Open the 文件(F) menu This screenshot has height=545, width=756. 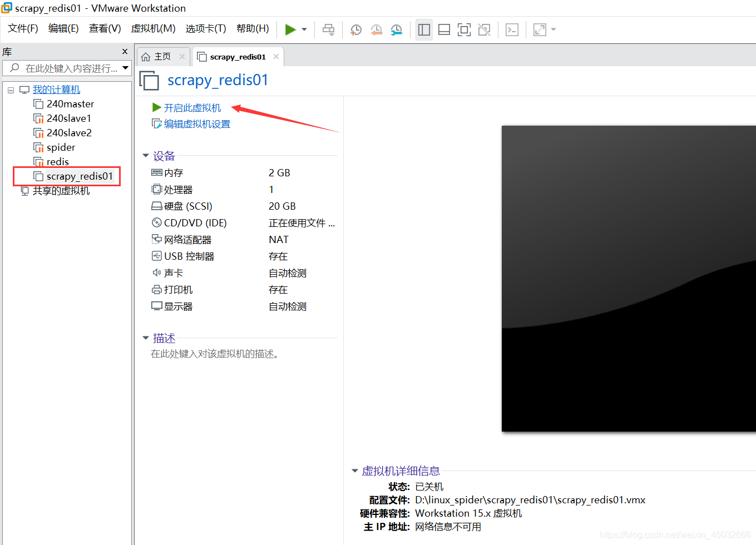click(x=23, y=28)
